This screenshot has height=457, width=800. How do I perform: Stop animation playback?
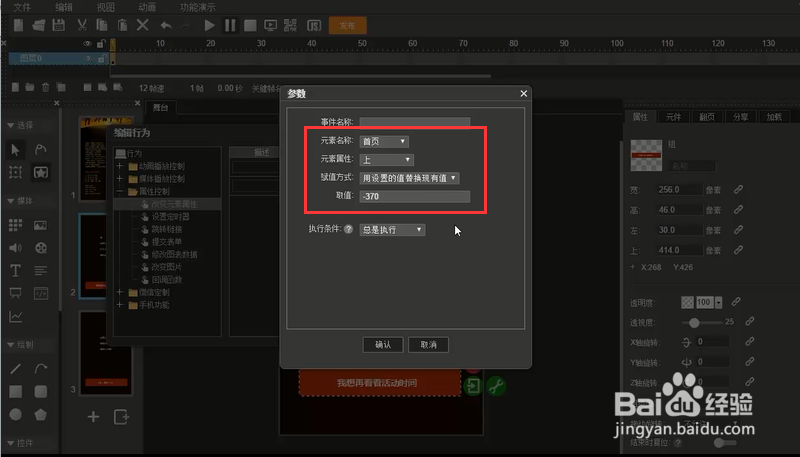250,25
